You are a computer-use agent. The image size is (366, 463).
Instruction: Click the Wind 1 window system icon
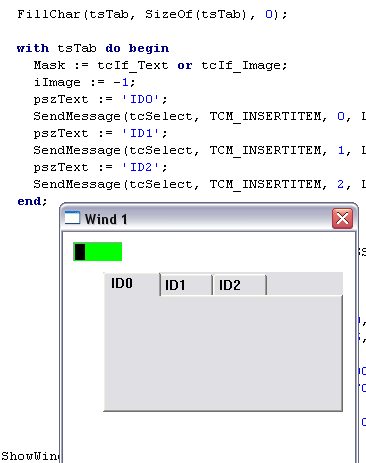point(72,218)
